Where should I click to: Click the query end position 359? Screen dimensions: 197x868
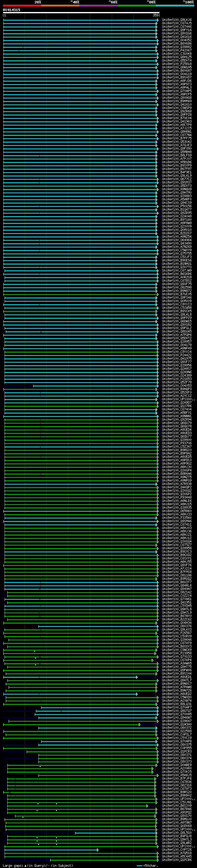coord(155,15)
